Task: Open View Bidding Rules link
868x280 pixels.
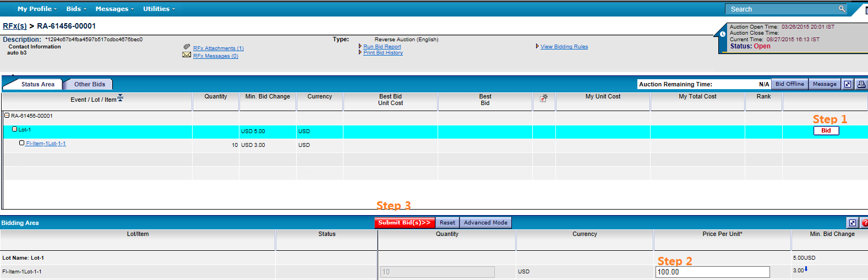Action: 564,47
